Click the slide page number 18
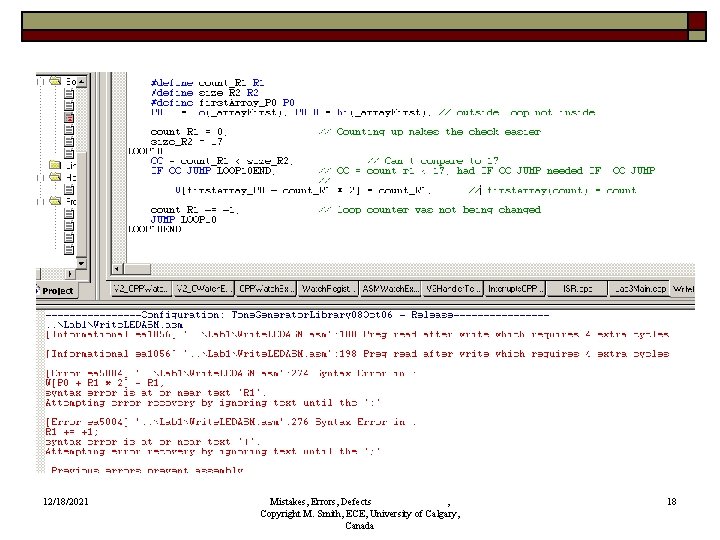 [x=672, y=501]
